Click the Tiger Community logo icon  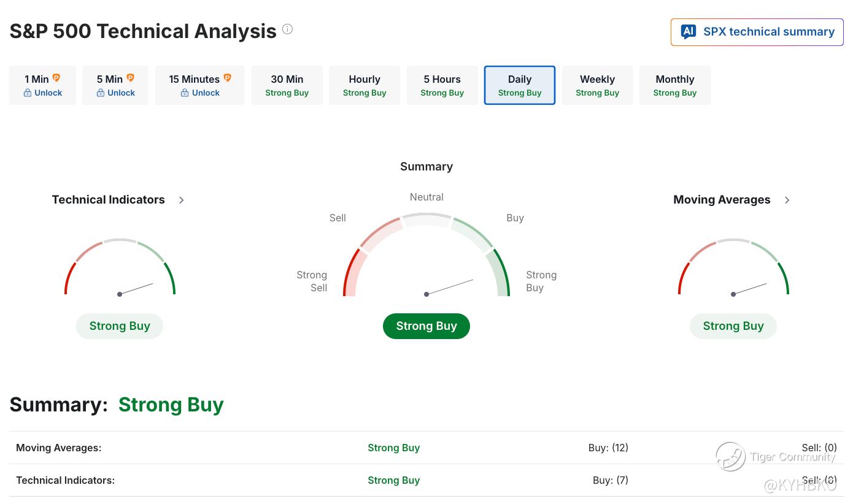coord(730,457)
